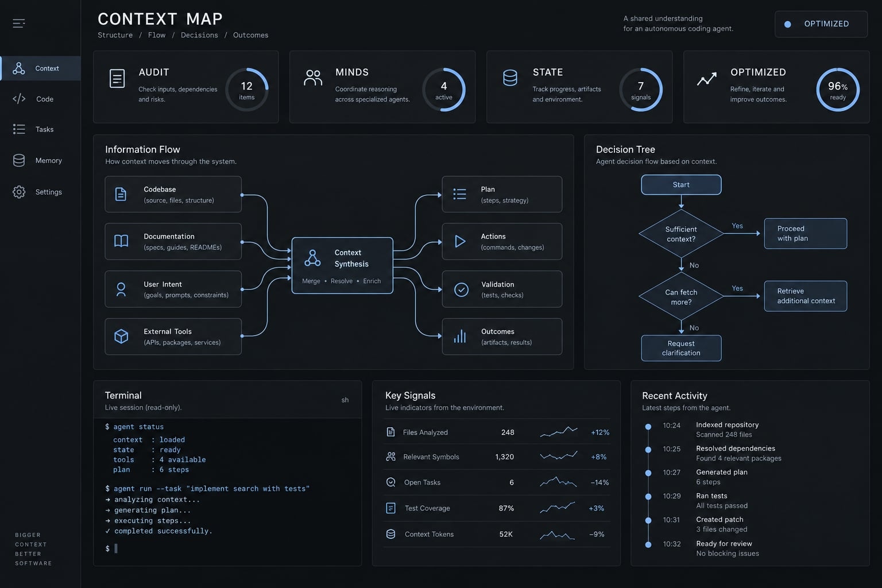Click the Test Coverage sparkline
Screen dimensions: 882x588
[558, 508]
